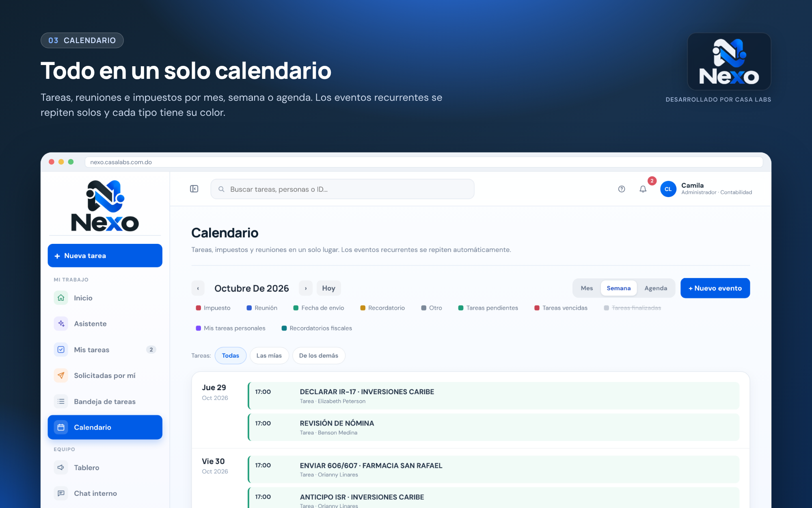
Task: Toggle the Tareas pendientes legend filter
Action: pos(488,308)
